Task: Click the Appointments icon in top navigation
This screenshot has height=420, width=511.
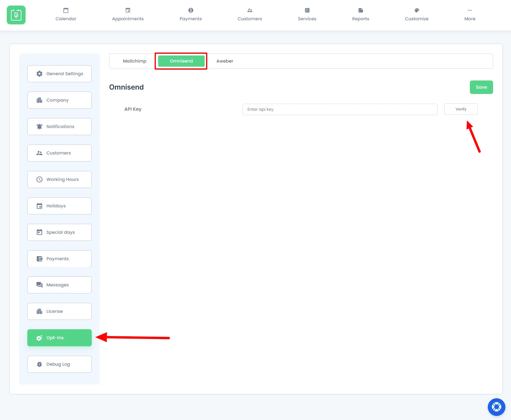Action: [128, 10]
